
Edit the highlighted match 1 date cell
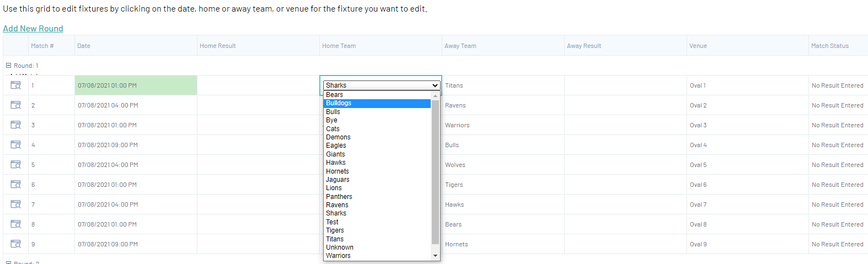[x=136, y=85]
